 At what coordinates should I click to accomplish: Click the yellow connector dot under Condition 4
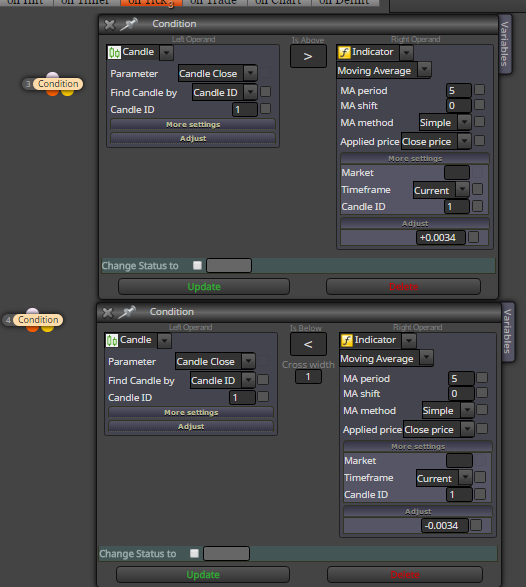coord(48,328)
